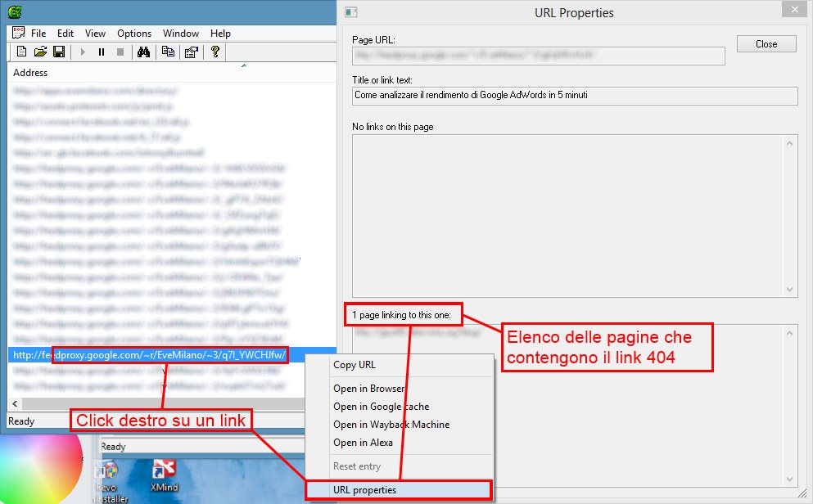Click the Title or link text field
This screenshot has width=813, height=504.
(575, 96)
